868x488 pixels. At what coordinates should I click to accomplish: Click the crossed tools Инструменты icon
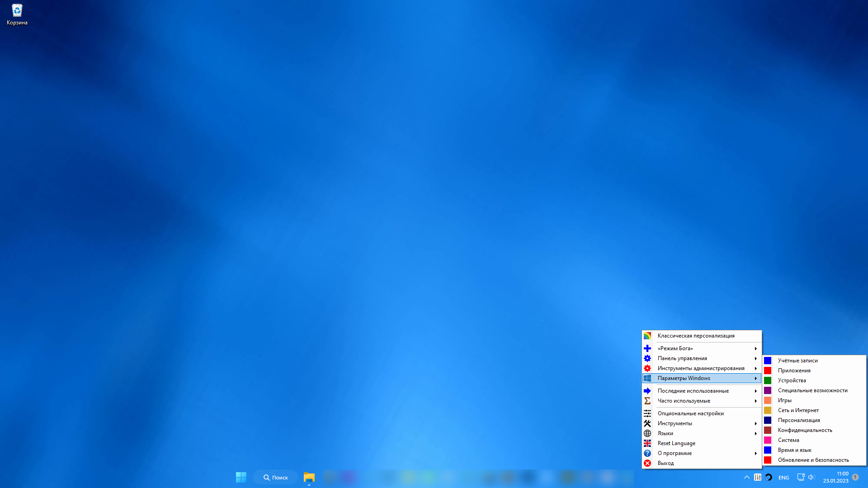[647, 423]
